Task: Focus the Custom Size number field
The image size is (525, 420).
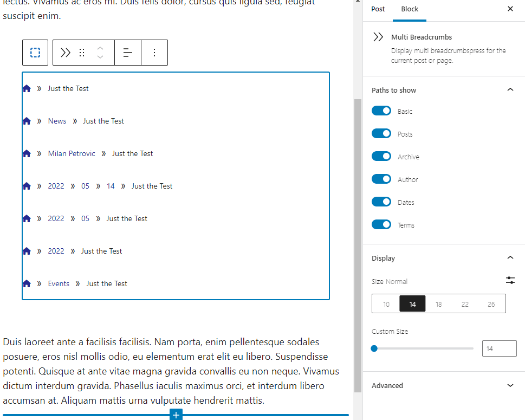Action: tap(499, 348)
